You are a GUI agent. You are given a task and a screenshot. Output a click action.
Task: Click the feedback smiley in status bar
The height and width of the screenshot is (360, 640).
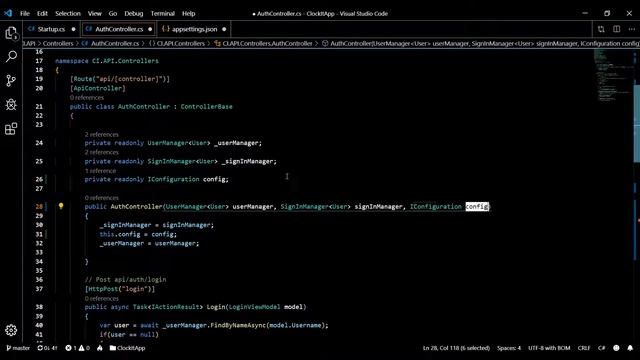pyautogui.click(x=616, y=348)
